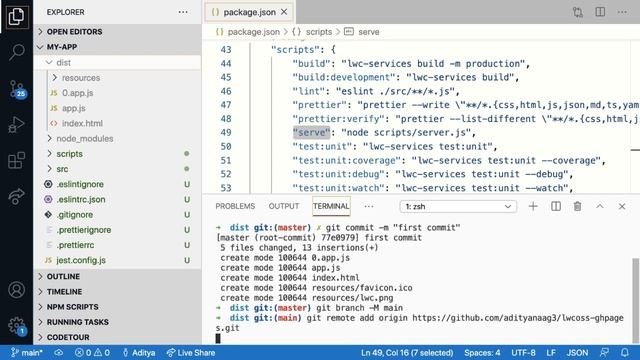Open errors and warnings count
The image size is (640, 360).
[x=92, y=353]
